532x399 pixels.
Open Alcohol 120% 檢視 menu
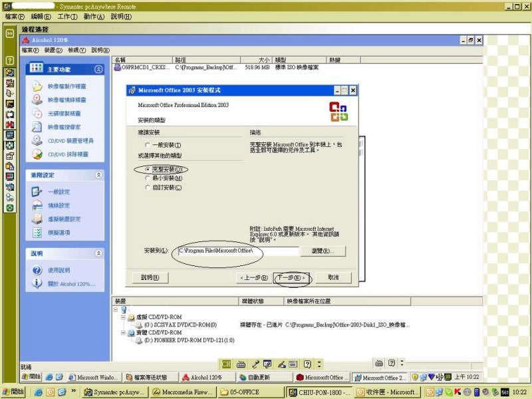76,51
